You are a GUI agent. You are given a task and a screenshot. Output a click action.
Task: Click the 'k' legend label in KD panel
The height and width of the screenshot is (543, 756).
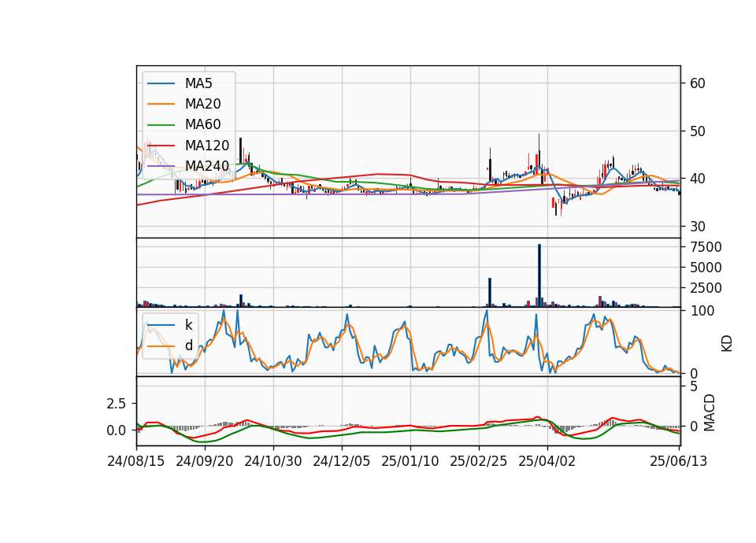(x=188, y=325)
